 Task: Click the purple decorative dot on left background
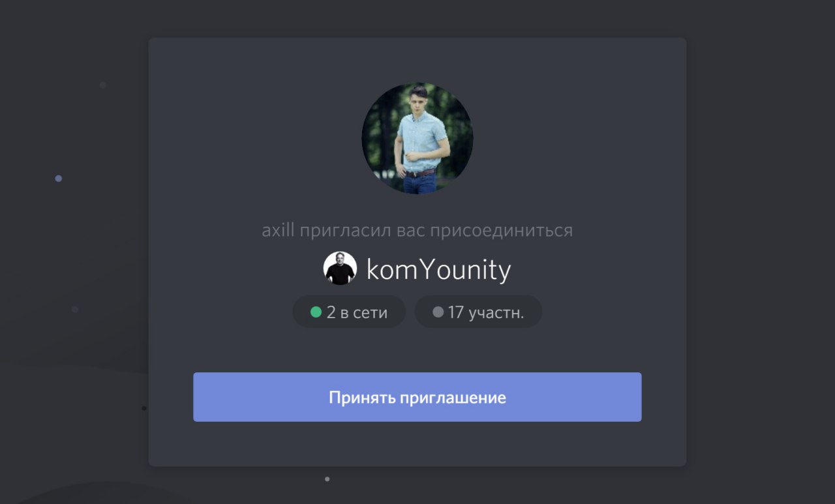coord(59,179)
